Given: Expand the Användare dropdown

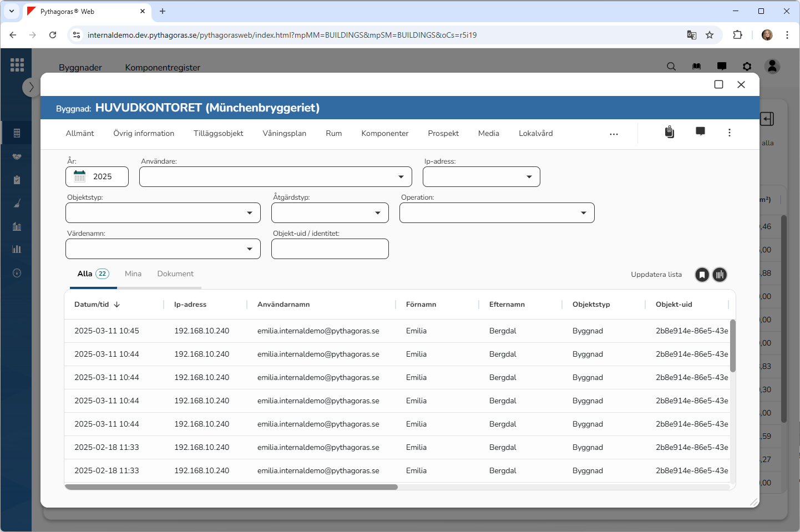Looking at the screenshot, I should tap(401, 177).
